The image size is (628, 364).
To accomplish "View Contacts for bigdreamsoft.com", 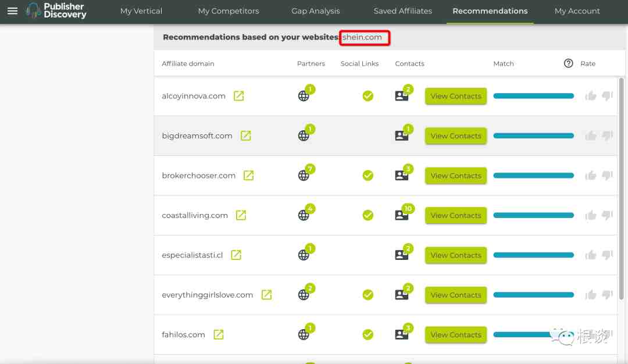I will [456, 135].
